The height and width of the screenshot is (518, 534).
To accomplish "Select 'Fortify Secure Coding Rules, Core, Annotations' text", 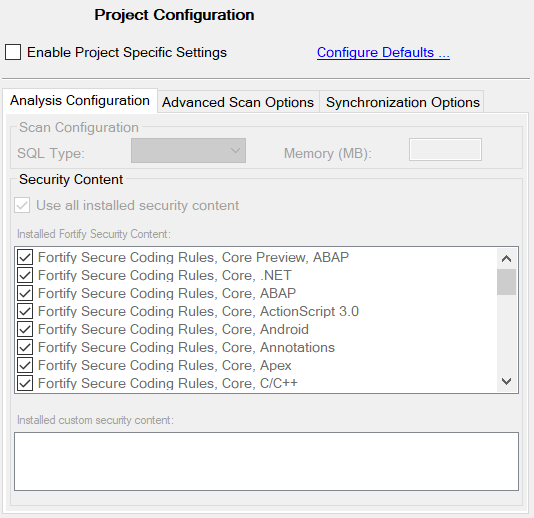I will click(x=187, y=348).
